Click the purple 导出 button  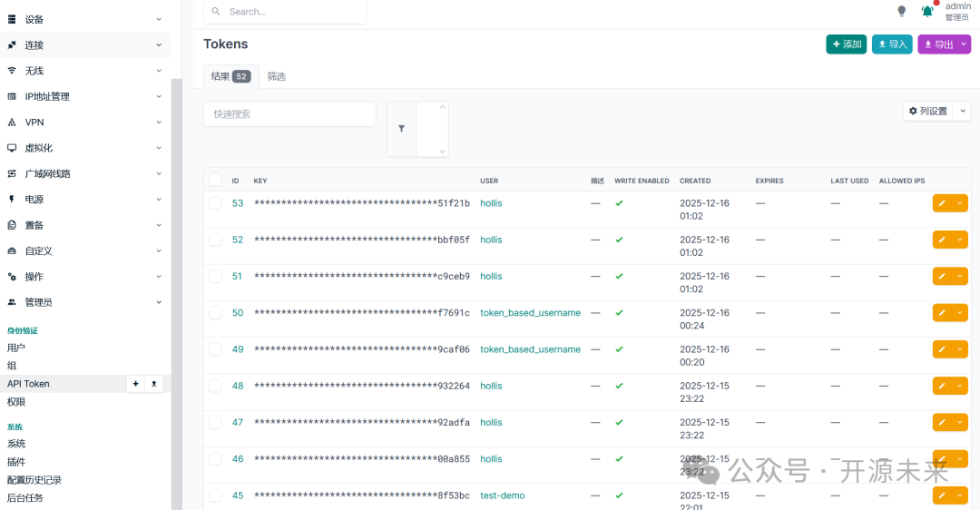[938, 44]
